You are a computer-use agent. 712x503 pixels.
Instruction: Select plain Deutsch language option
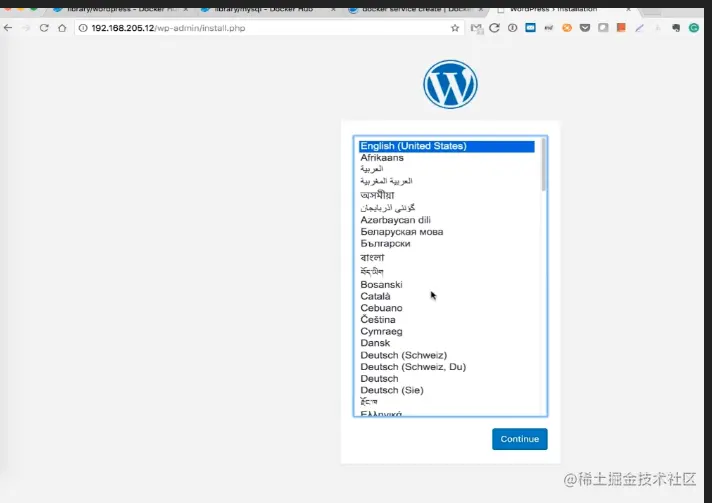379,379
